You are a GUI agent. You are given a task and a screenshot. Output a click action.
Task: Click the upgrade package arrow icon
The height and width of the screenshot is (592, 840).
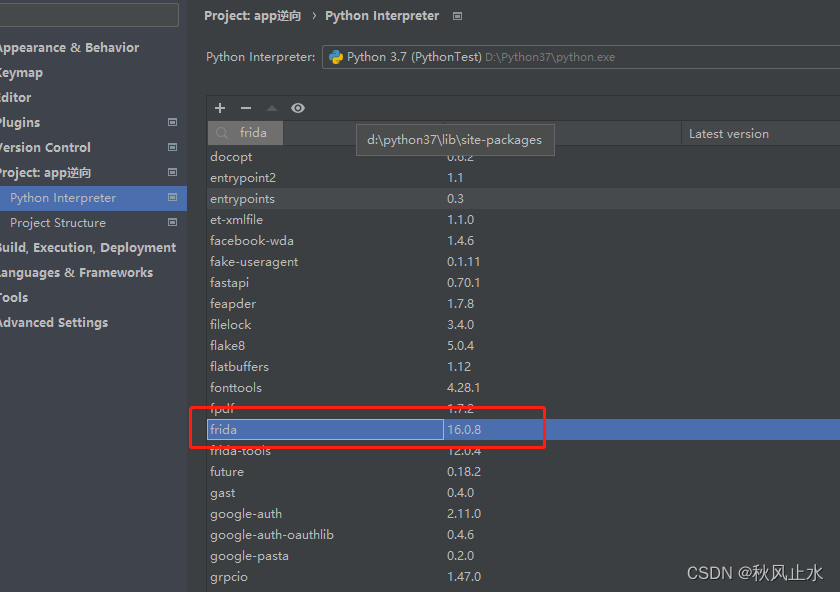272,108
